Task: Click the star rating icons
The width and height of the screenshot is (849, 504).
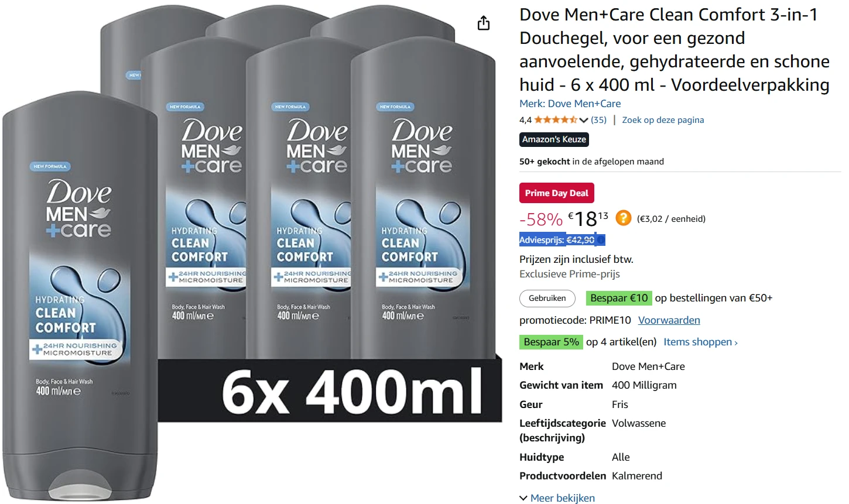Action: 556,120
